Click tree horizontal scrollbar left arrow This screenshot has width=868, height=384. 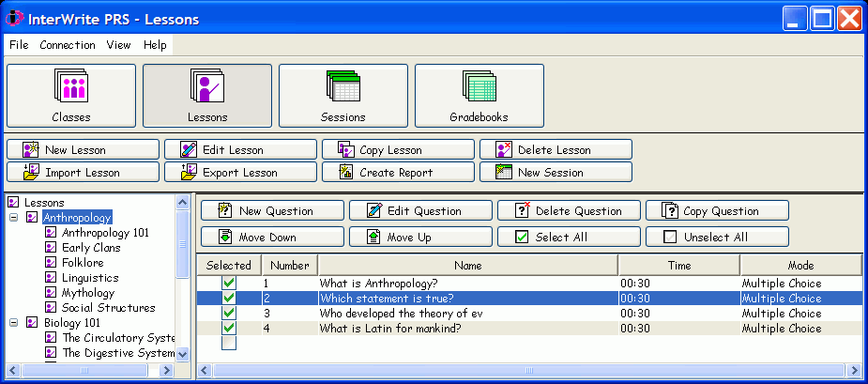(14, 370)
